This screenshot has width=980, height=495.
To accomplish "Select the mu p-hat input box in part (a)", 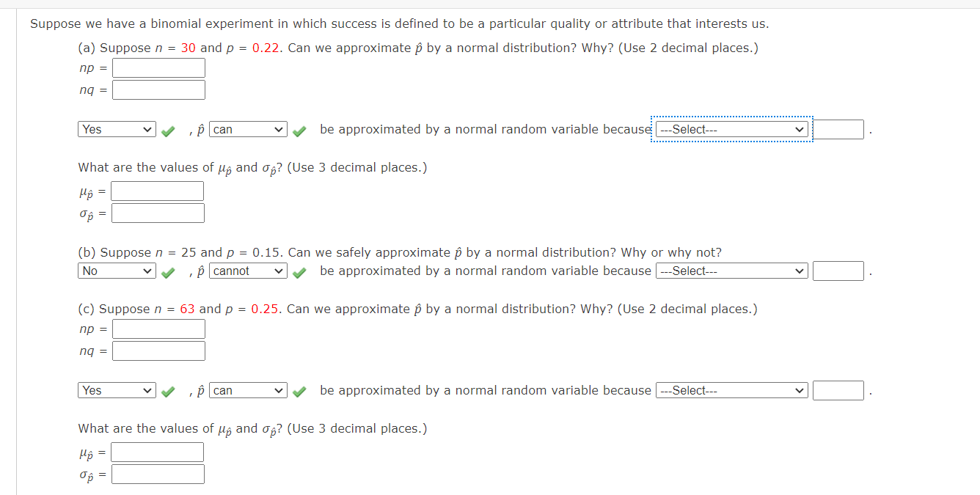I will 157,191.
